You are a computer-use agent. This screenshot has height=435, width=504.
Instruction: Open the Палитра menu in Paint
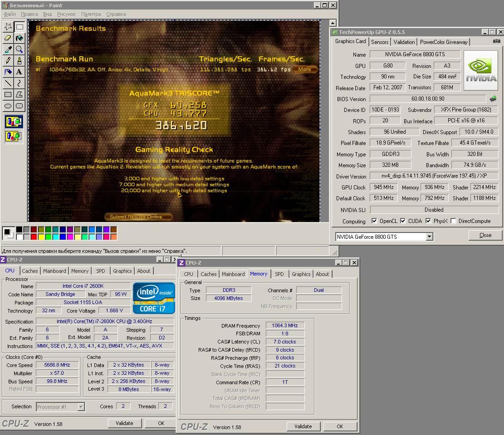pyautogui.click(x=91, y=14)
